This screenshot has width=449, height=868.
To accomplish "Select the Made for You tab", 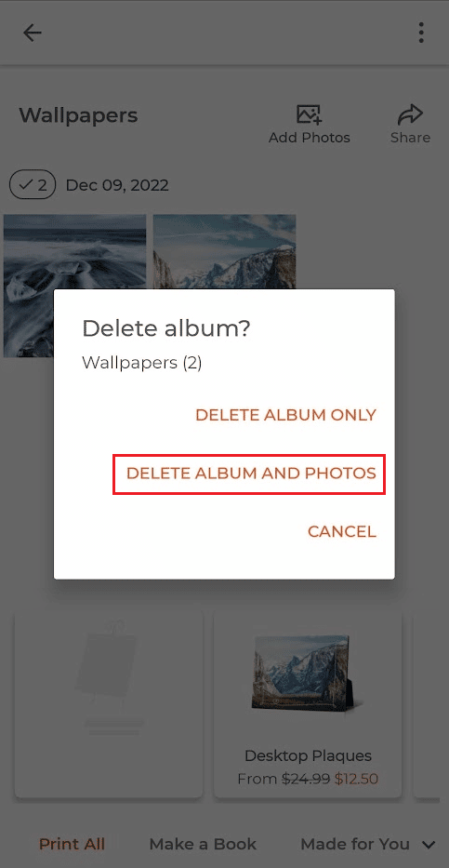I will click(355, 844).
